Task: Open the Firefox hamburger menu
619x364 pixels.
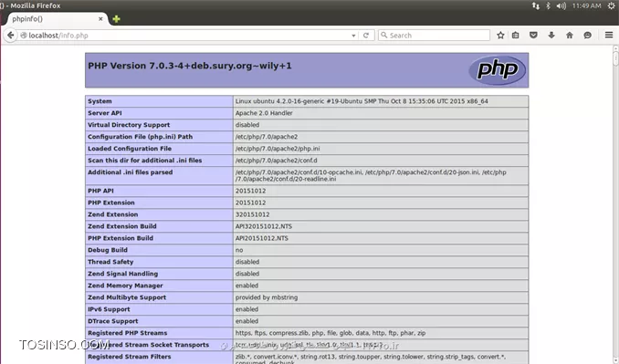Action: [x=609, y=35]
